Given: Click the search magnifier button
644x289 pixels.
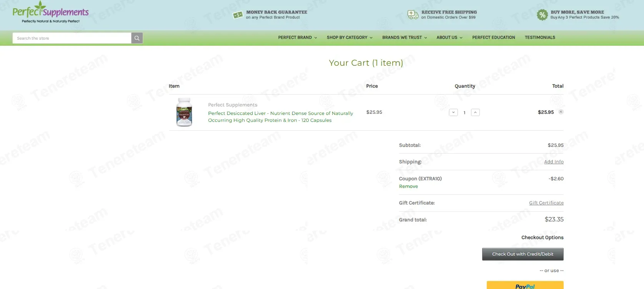Looking at the screenshot, I should click(137, 38).
